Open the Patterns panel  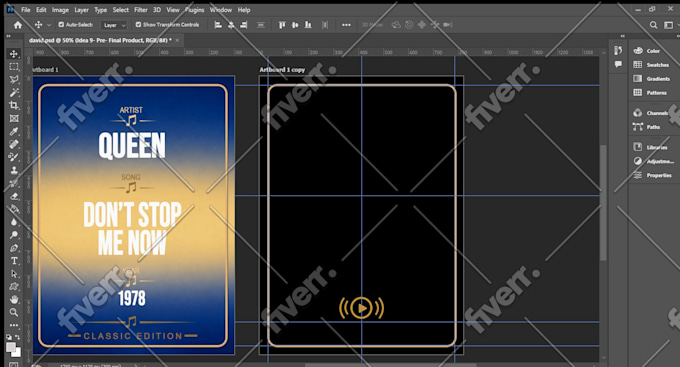click(x=650, y=92)
